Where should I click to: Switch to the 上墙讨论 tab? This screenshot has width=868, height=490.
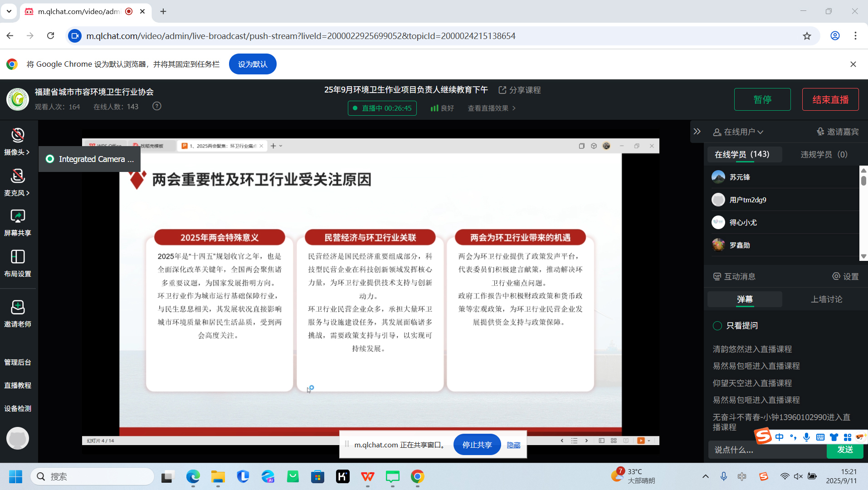coord(826,299)
